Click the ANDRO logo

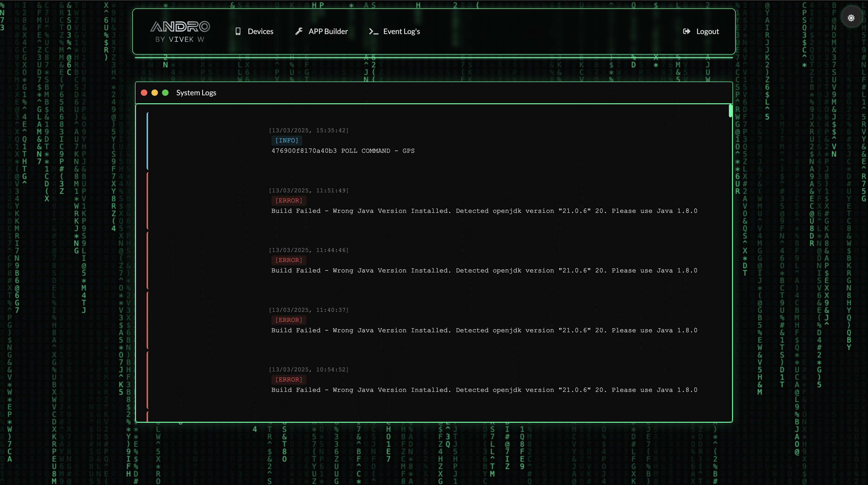point(180,32)
